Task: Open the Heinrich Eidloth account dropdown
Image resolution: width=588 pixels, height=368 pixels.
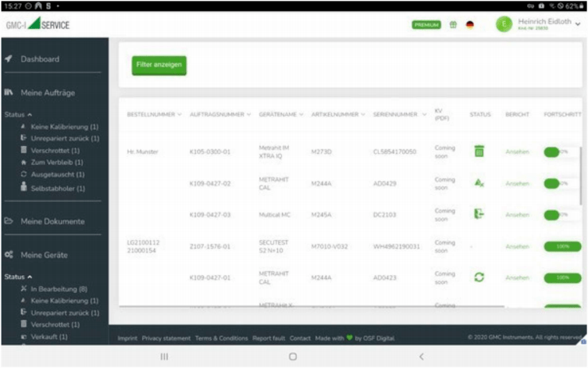Action: pos(578,24)
